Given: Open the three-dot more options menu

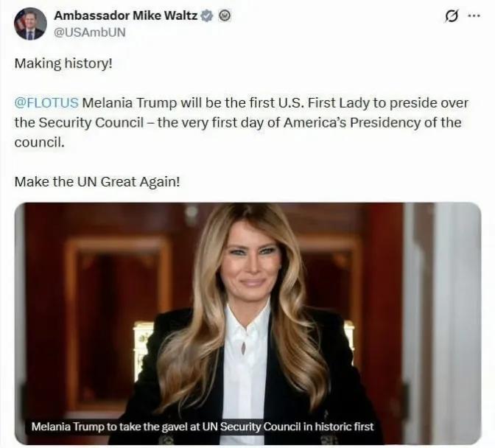Looking at the screenshot, I should pyautogui.click(x=474, y=15).
